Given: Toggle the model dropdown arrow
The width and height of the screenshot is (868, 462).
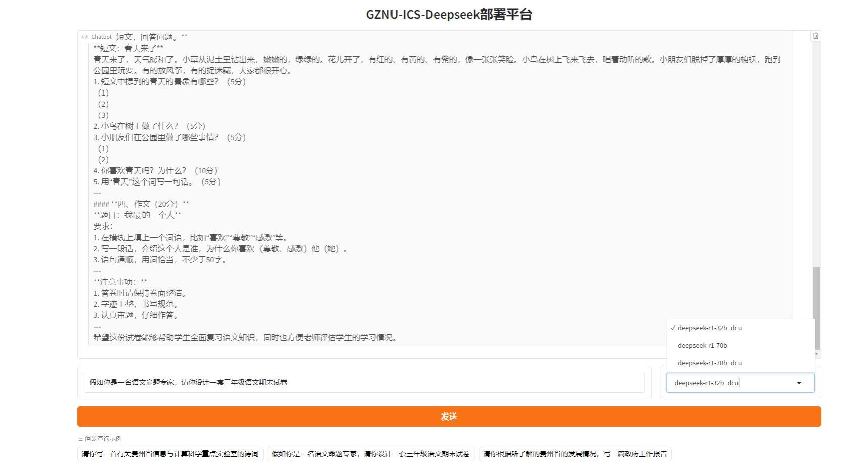Looking at the screenshot, I should point(799,383).
